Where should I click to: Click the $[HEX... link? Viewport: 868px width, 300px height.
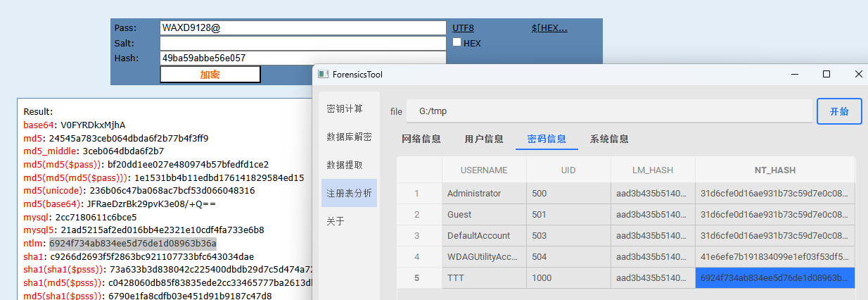(549, 28)
